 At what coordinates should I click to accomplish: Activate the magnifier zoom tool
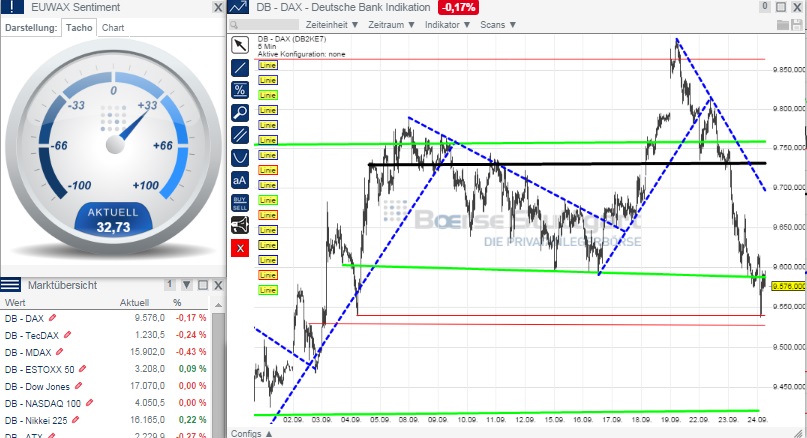coord(240,113)
